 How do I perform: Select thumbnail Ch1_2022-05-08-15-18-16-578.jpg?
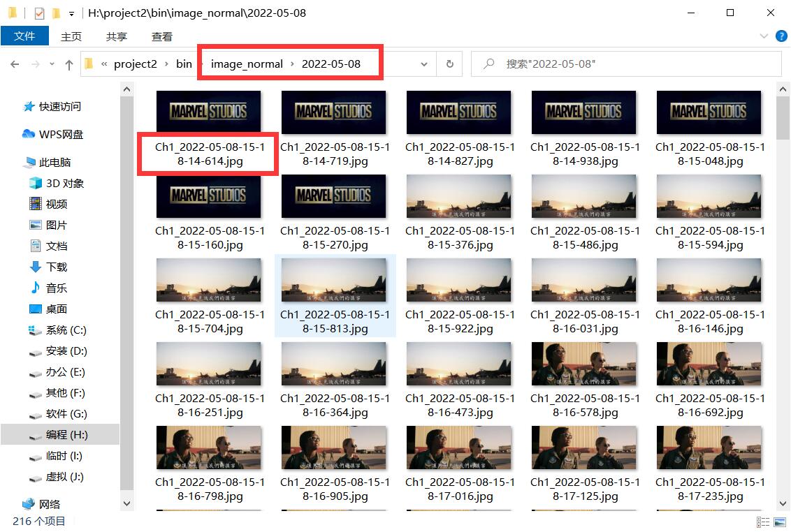click(584, 363)
